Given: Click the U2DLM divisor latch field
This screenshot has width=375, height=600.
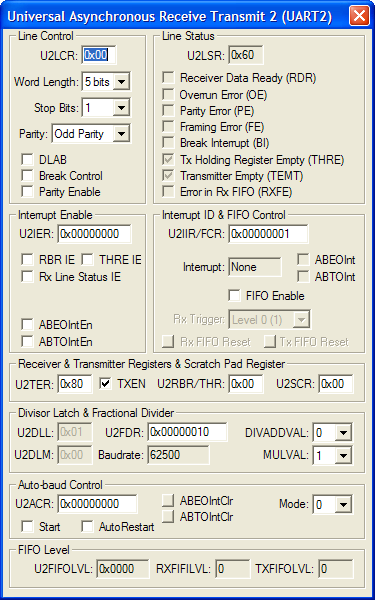Looking at the screenshot, I should [75, 455].
